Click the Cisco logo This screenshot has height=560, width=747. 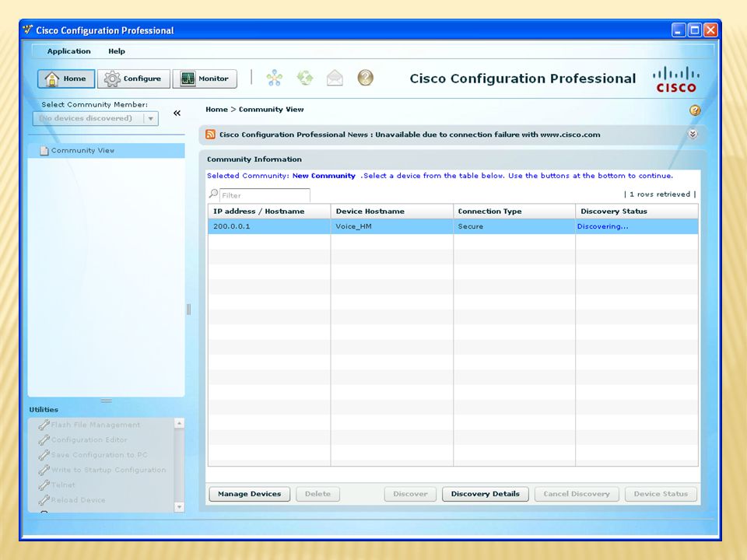(x=676, y=79)
